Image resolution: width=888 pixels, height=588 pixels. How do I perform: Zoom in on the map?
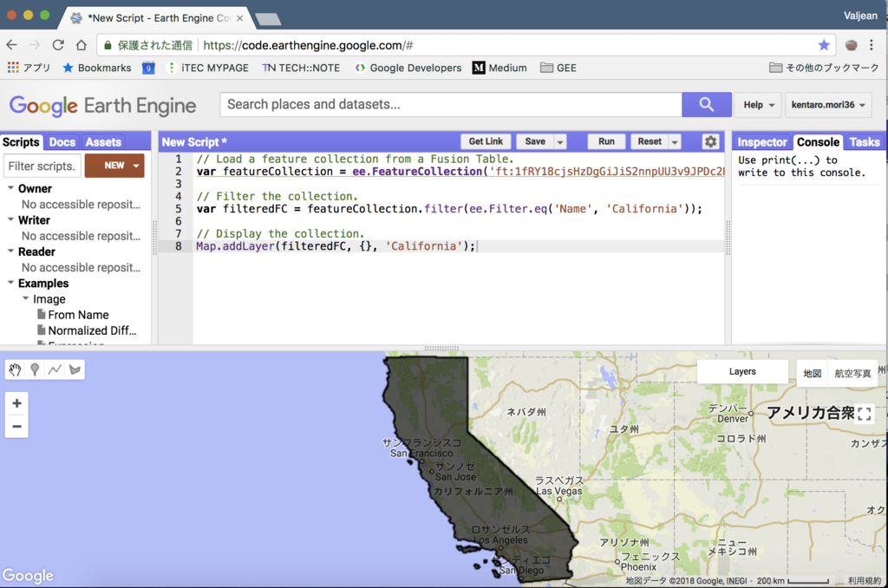point(17,403)
